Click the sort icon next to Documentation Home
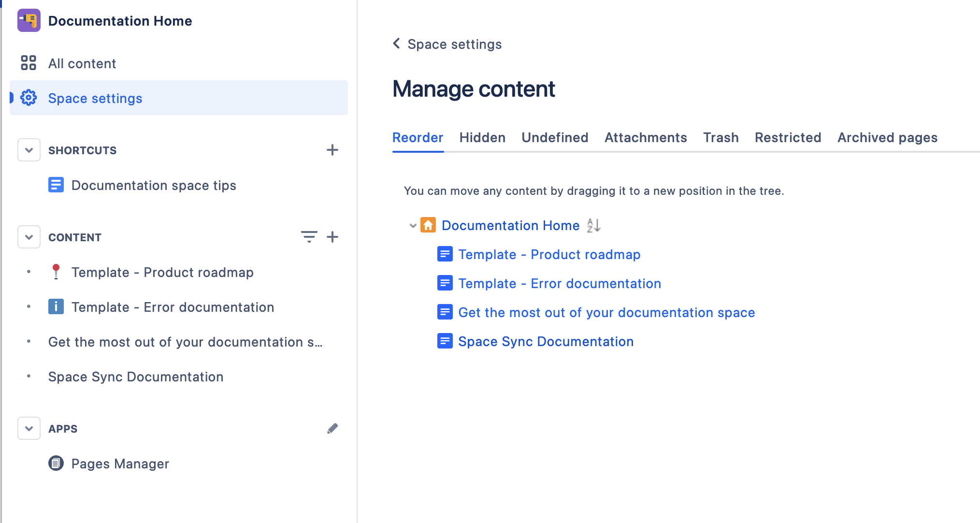980x523 pixels. click(593, 225)
